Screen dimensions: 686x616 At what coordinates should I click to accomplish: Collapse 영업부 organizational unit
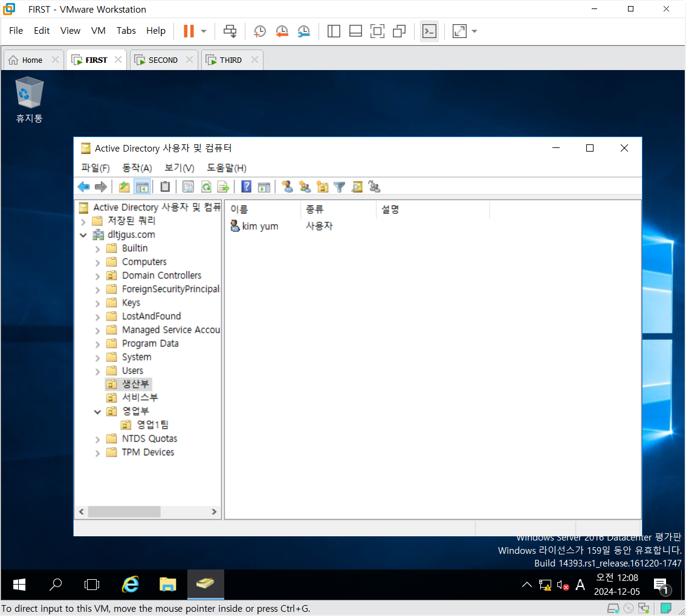[x=97, y=412]
